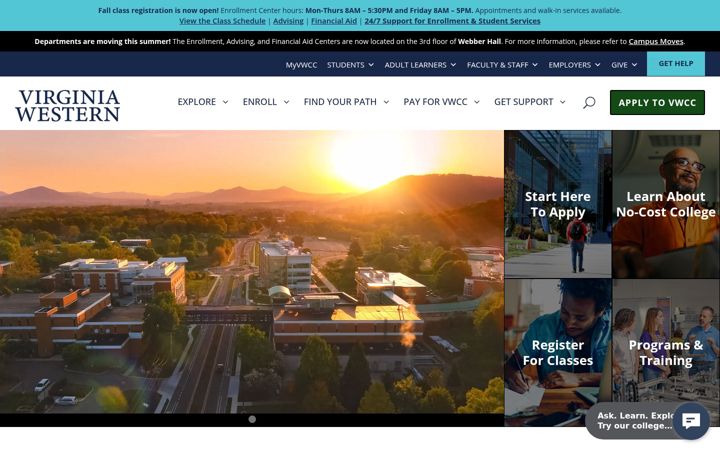
Task: Follow the Advising link
Action: pyautogui.click(x=288, y=21)
